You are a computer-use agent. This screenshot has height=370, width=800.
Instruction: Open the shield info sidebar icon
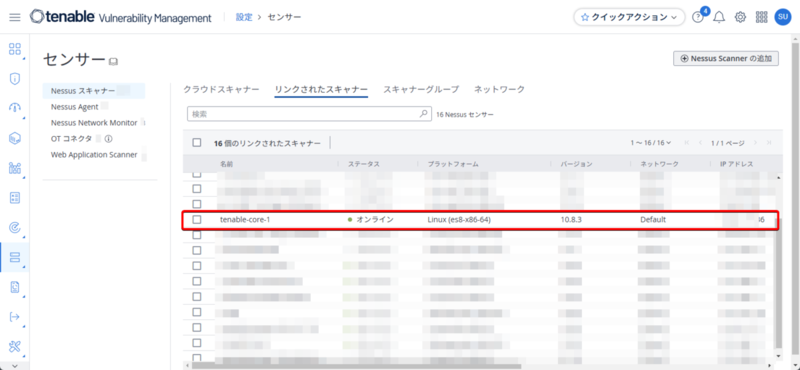[x=15, y=79]
